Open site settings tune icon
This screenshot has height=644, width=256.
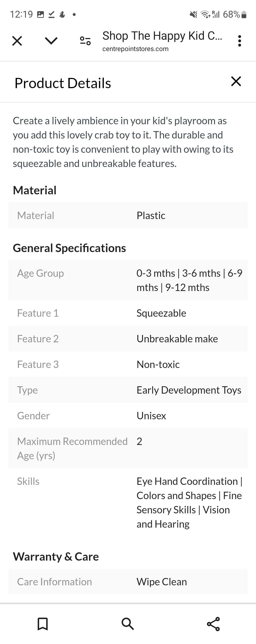pos(85,41)
